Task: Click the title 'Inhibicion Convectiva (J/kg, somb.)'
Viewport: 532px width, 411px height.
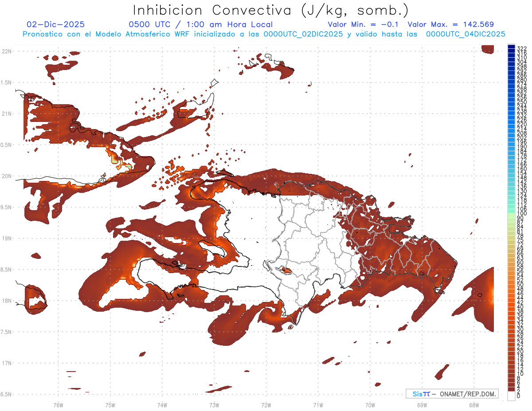Action: (271, 10)
